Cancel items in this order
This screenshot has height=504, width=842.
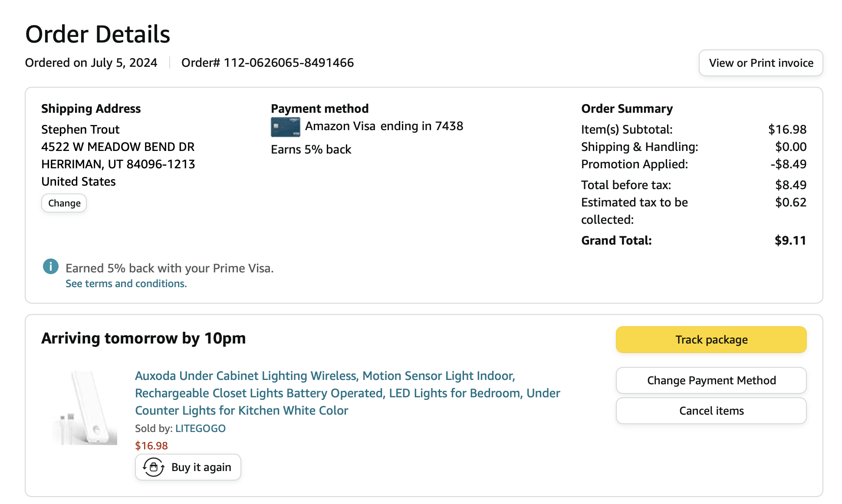click(x=711, y=411)
